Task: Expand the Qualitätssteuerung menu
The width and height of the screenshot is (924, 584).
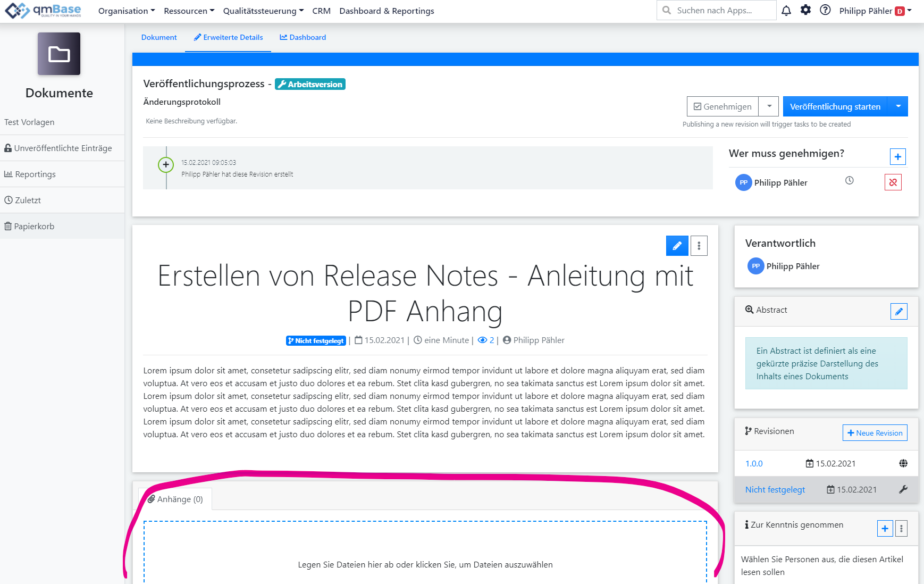Action: [x=264, y=11]
